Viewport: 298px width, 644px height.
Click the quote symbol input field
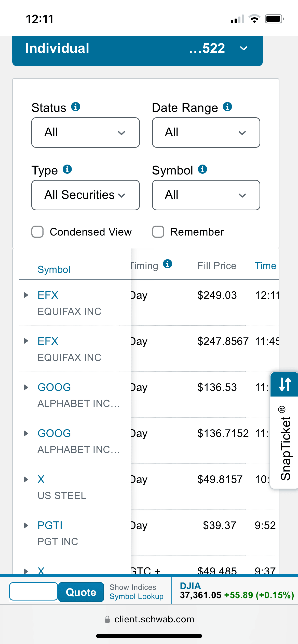pos(33,591)
